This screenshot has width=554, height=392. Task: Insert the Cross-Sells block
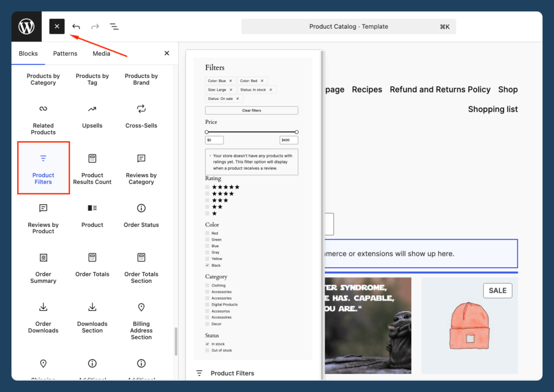point(141,117)
